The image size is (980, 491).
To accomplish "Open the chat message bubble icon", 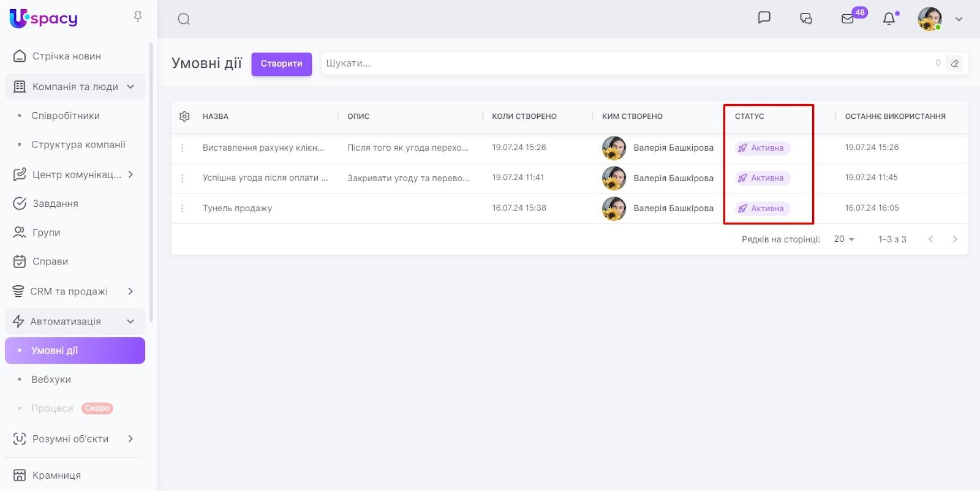I will [764, 18].
